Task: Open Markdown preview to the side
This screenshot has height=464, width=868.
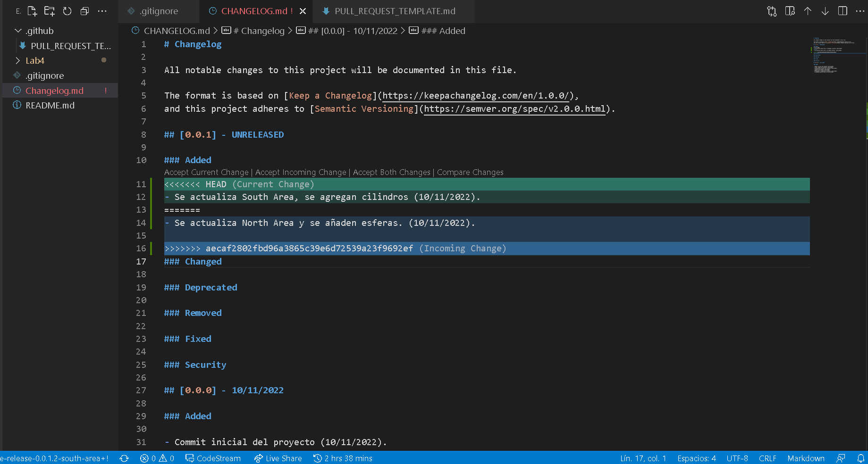Action: coord(790,11)
